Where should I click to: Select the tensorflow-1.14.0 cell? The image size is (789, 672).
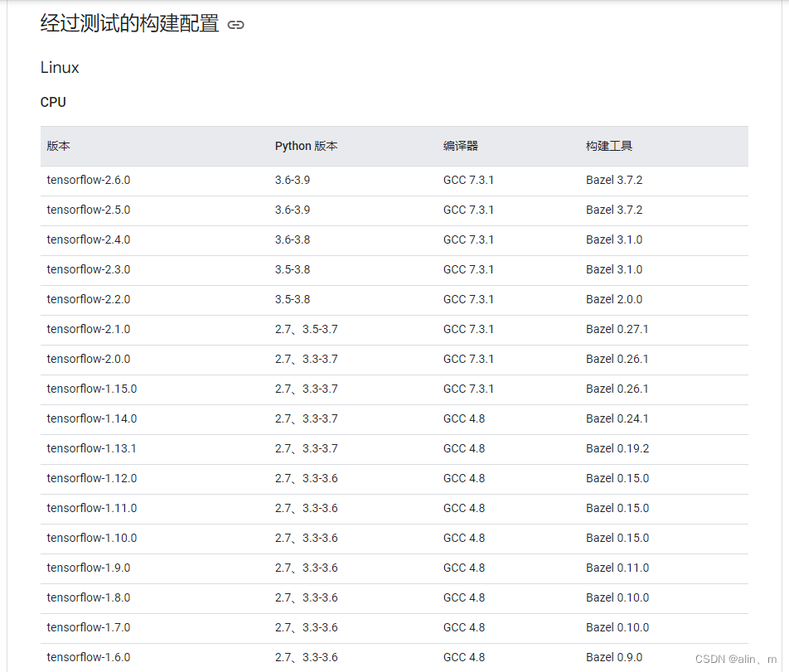click(x=91, y=418)
